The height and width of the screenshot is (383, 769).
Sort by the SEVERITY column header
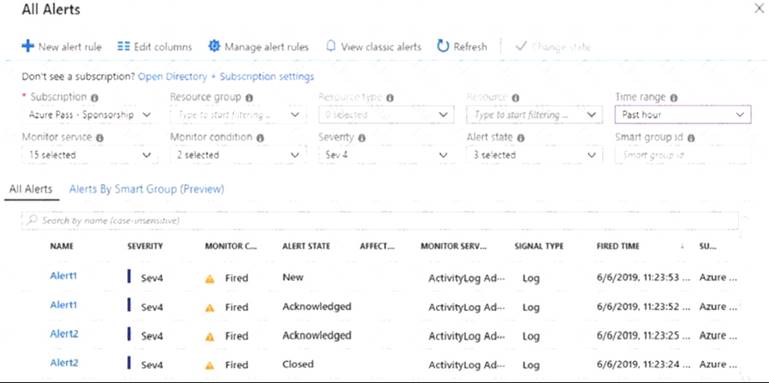[145, 246]
